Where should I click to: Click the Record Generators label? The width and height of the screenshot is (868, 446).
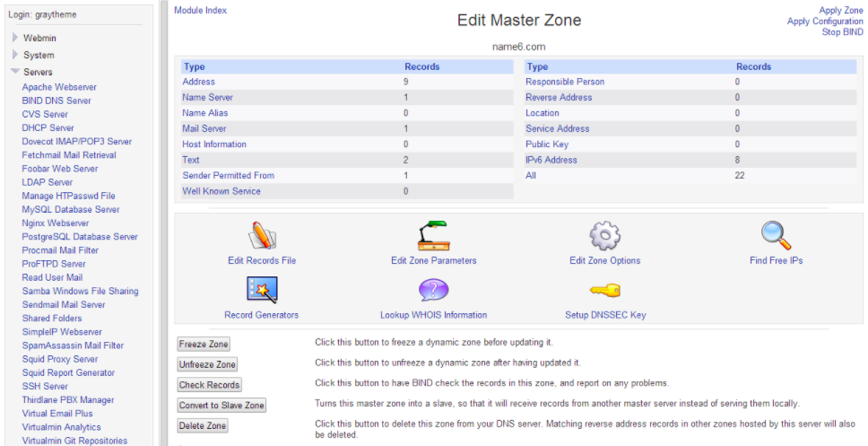261,315
